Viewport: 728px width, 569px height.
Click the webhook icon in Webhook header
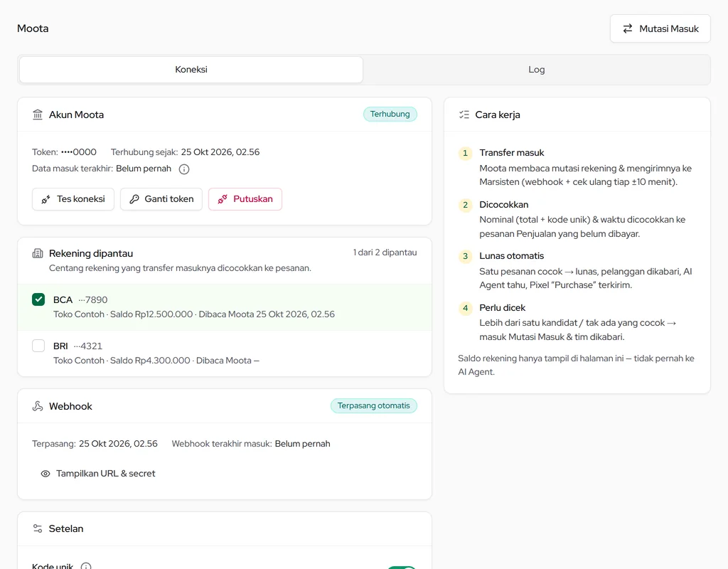click(x=38, y=406)
